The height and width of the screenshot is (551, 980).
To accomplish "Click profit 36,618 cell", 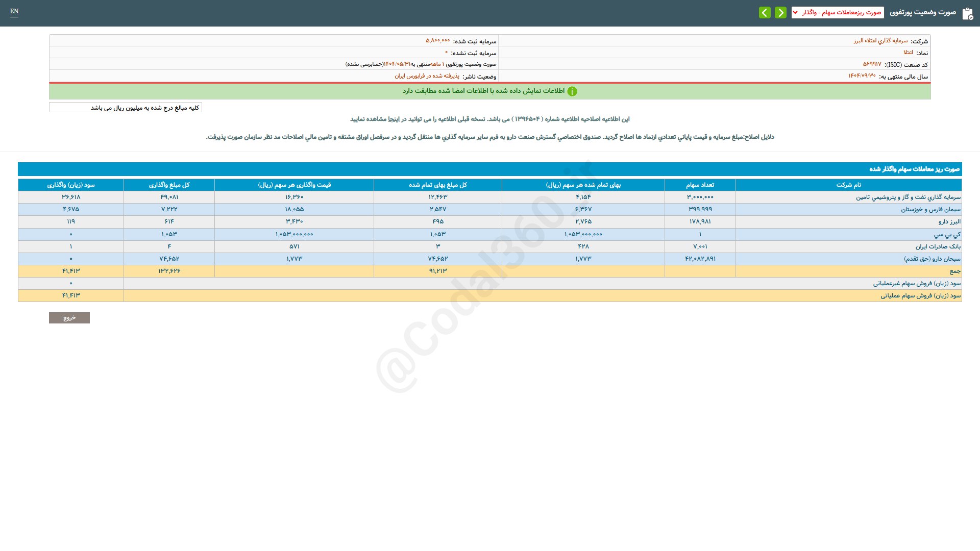I will tap(71, 197).
